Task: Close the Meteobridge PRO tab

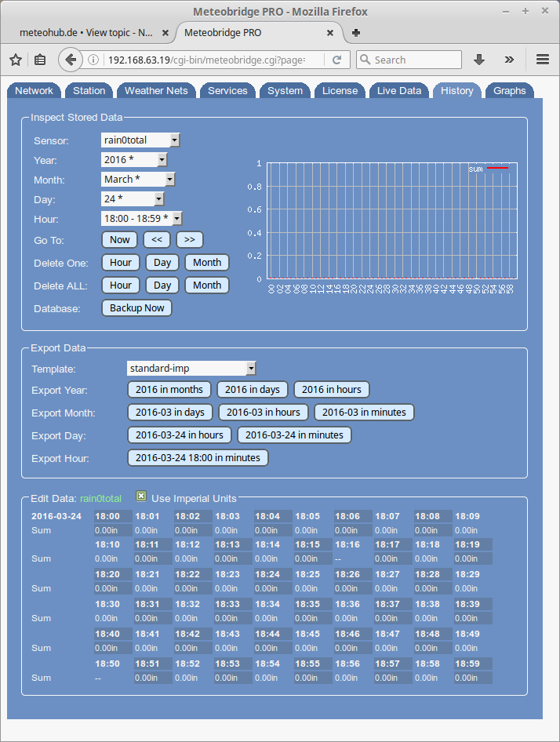Action: point(331,33)
